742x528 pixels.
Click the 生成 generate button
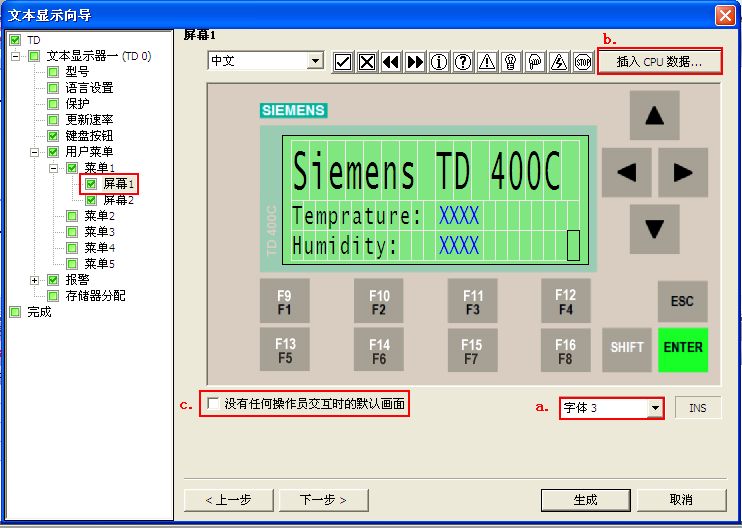click(x=585, y=500)
